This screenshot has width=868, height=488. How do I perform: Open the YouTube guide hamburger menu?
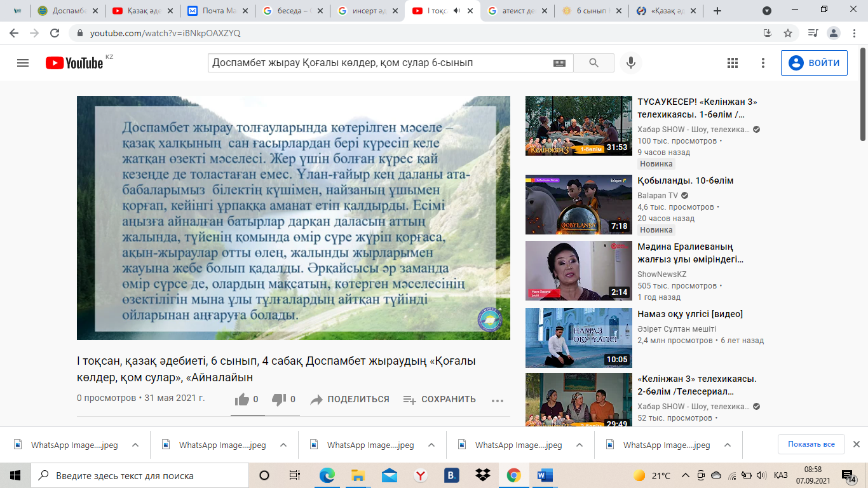23,63
